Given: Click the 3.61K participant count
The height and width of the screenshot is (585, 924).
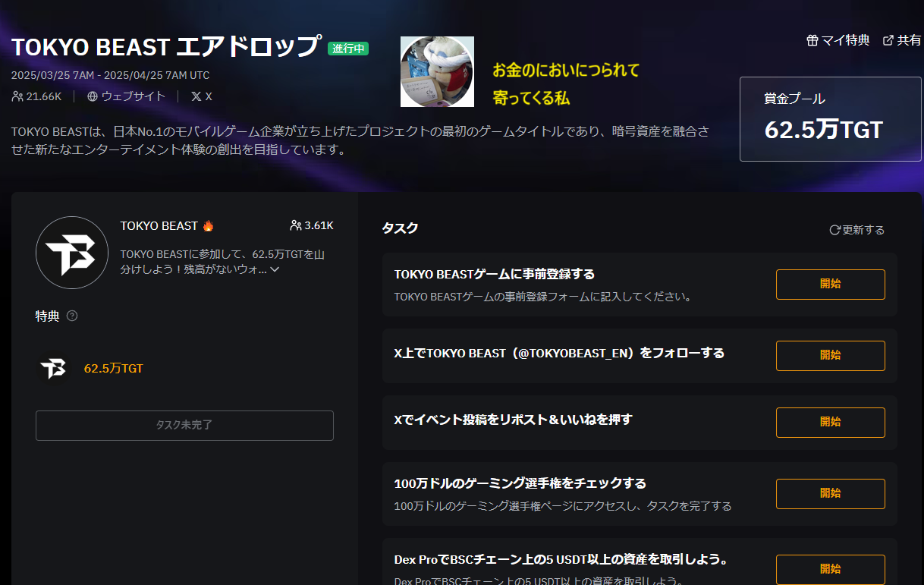Looking at the screenshot, I should coord(312,225).
